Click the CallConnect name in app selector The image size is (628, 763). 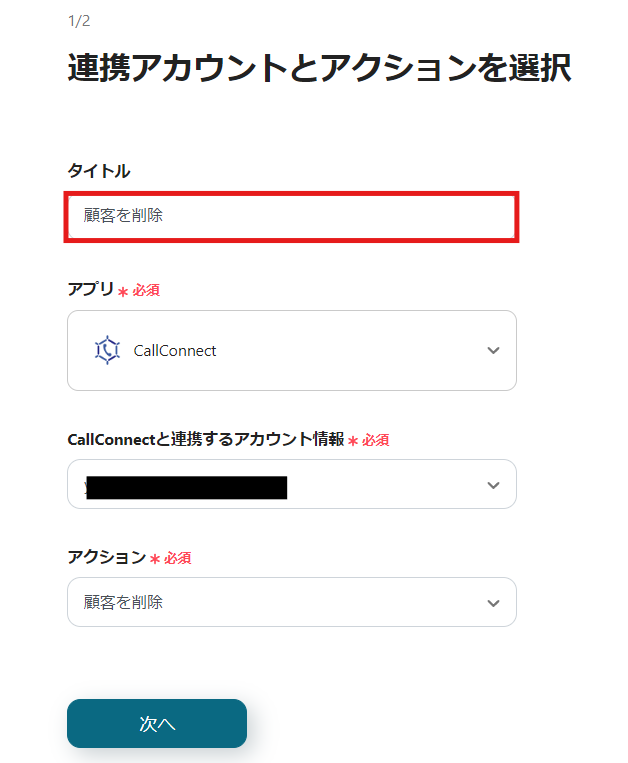[x=175, y=351]
